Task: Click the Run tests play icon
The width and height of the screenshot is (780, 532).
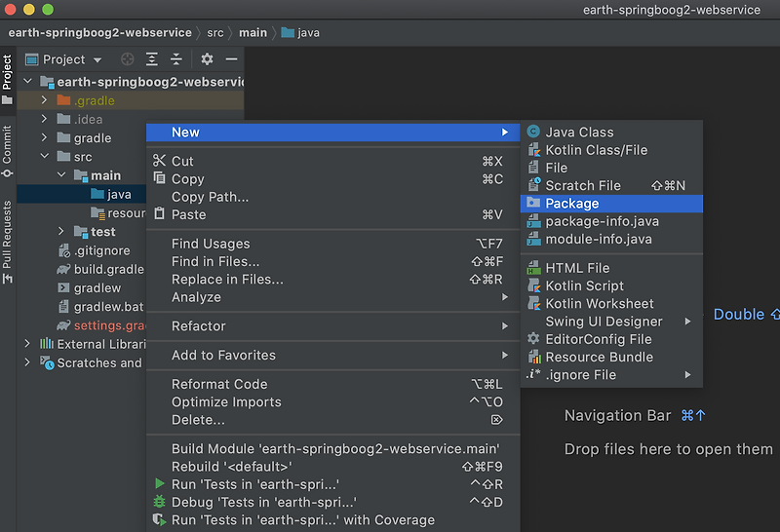Action: pos(161,484)
